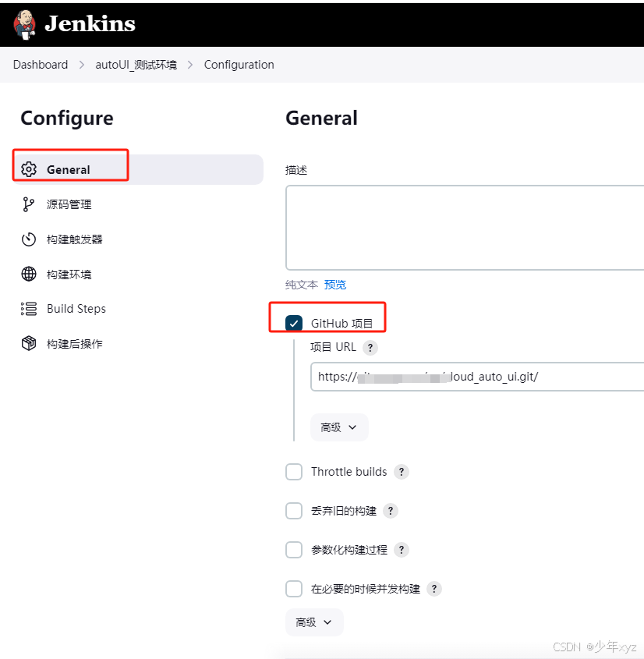This screenshot has width=644, height=659.
Task: Open help for 项目 URL
Action: click(x=370, y=348)
